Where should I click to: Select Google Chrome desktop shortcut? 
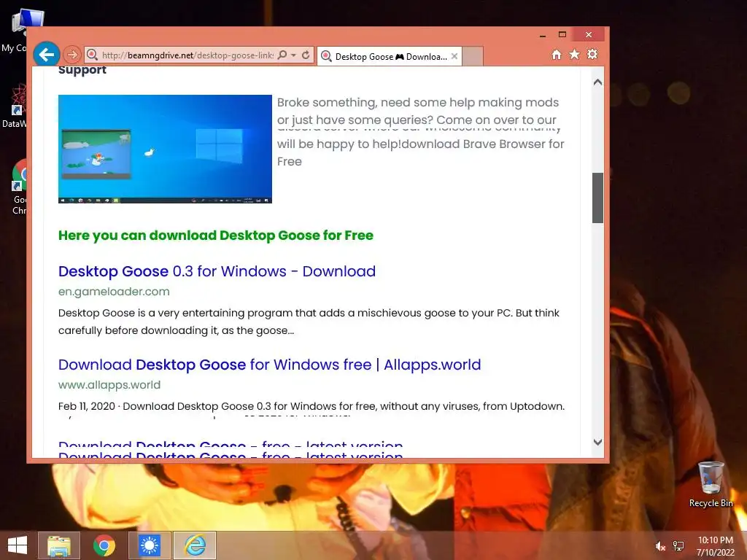18,187
